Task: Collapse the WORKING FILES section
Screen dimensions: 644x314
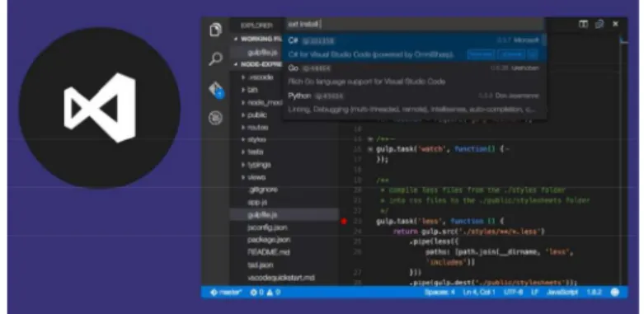Action: [x=236, y=40]
